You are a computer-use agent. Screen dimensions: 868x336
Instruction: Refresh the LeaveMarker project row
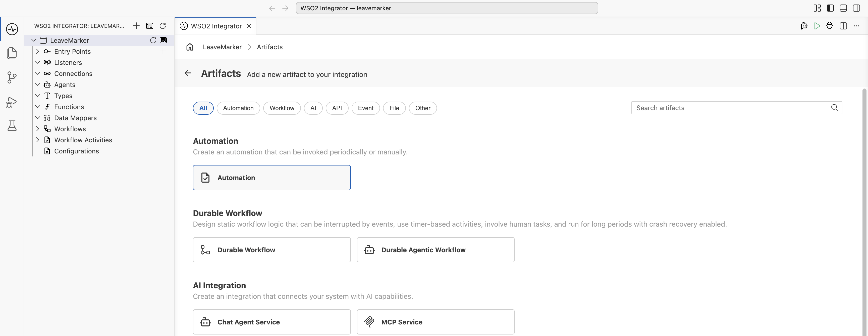click(153, 40)
